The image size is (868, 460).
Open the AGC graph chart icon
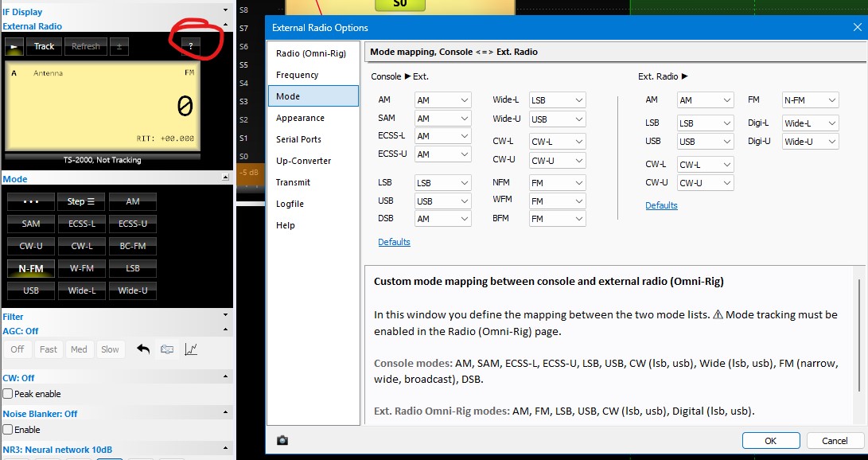click(x=191, y=349)
